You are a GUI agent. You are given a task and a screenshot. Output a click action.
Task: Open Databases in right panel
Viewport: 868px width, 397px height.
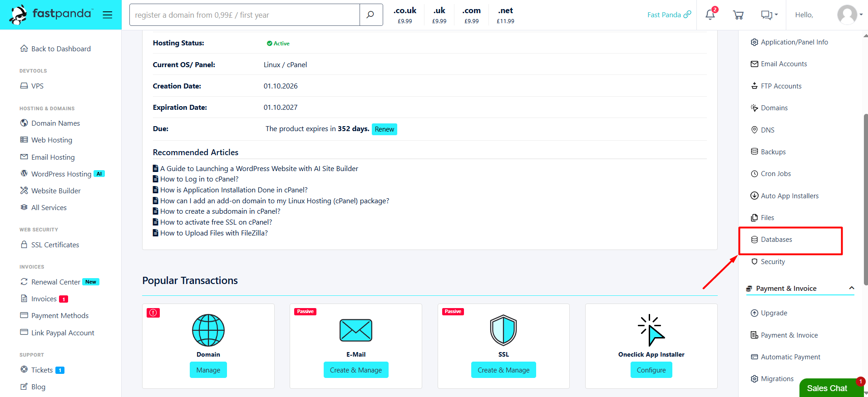click(x=771, y=240)
